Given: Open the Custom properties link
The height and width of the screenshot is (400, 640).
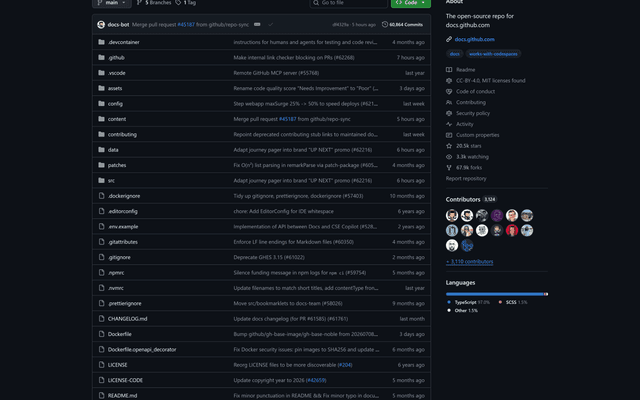Looking at the screenshot, I should coord(478,135).
